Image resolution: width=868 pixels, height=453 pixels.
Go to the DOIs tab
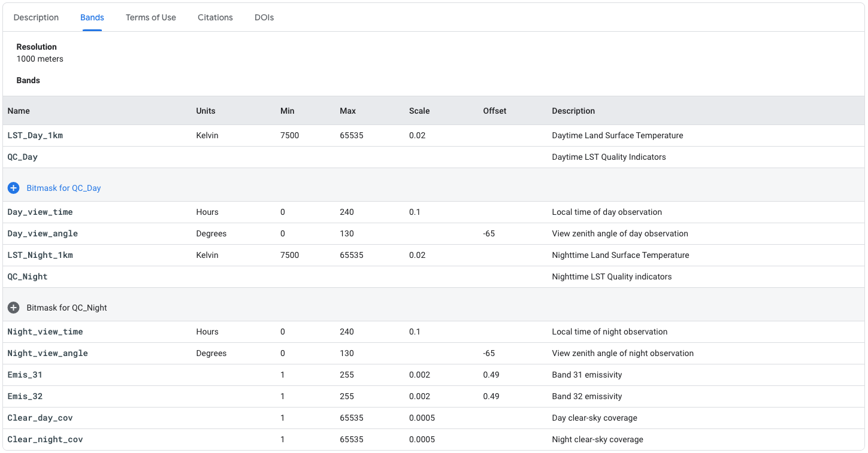tap(264, 17)
